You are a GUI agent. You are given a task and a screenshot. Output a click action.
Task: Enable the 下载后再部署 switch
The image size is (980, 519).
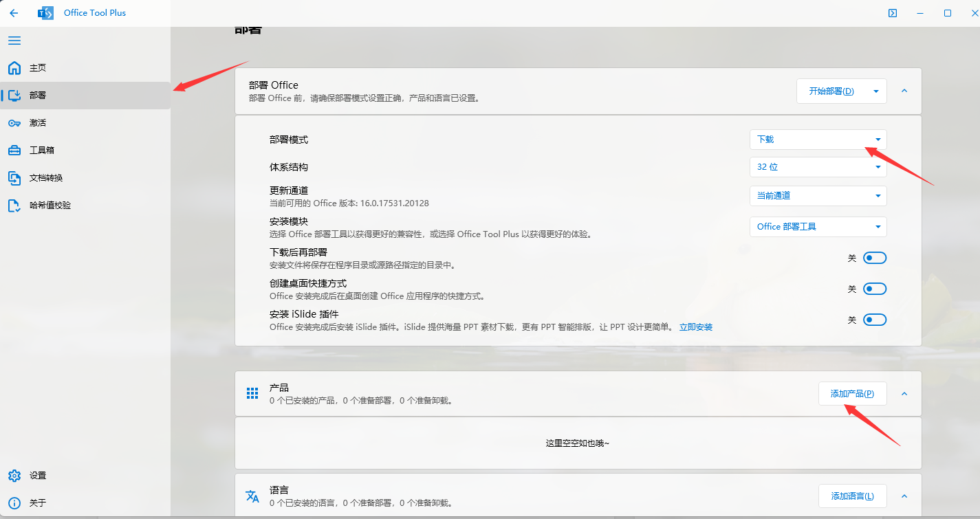click(874, 257)
